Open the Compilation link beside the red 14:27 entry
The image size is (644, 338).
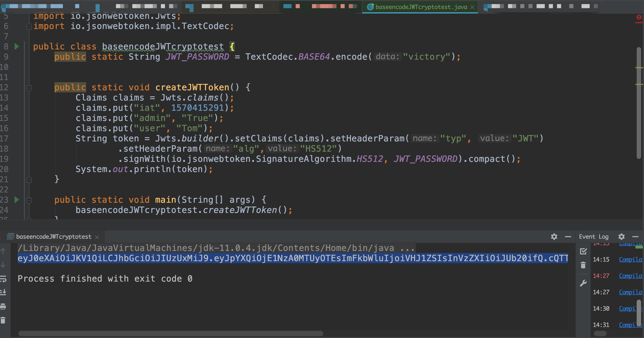click(631, 276)
